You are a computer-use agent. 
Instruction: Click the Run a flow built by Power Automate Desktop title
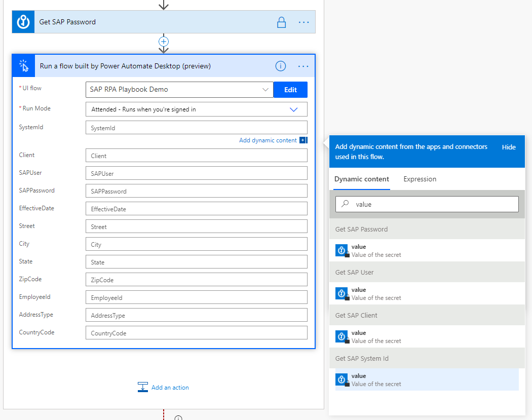[125, 66]
